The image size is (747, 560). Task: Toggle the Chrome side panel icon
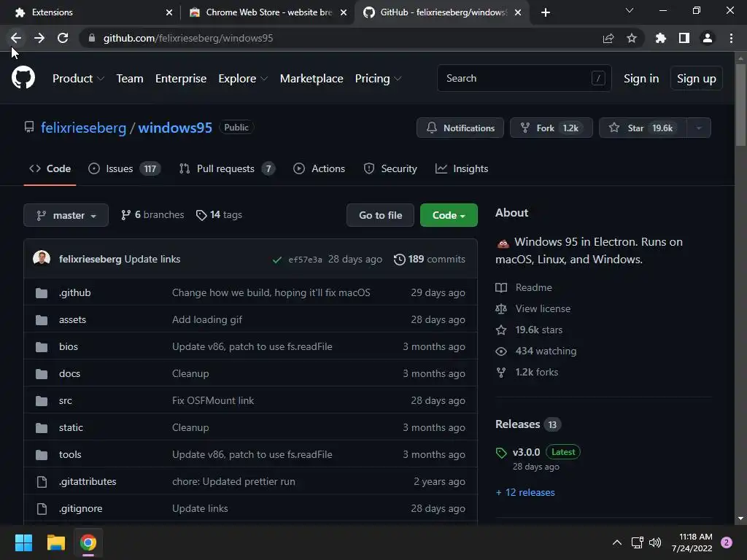tap(684, 38)
